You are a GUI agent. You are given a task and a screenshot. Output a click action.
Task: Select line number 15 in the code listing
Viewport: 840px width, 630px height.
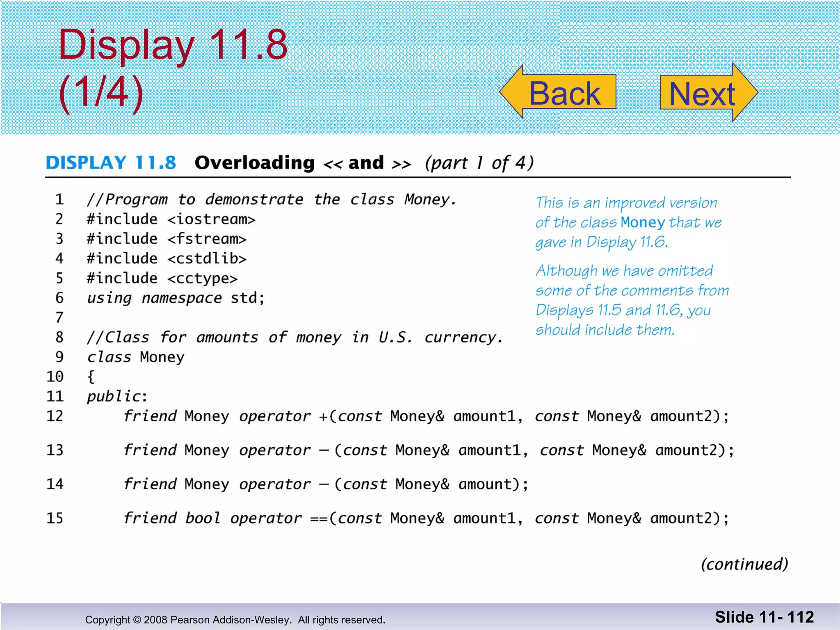(55, 518)
